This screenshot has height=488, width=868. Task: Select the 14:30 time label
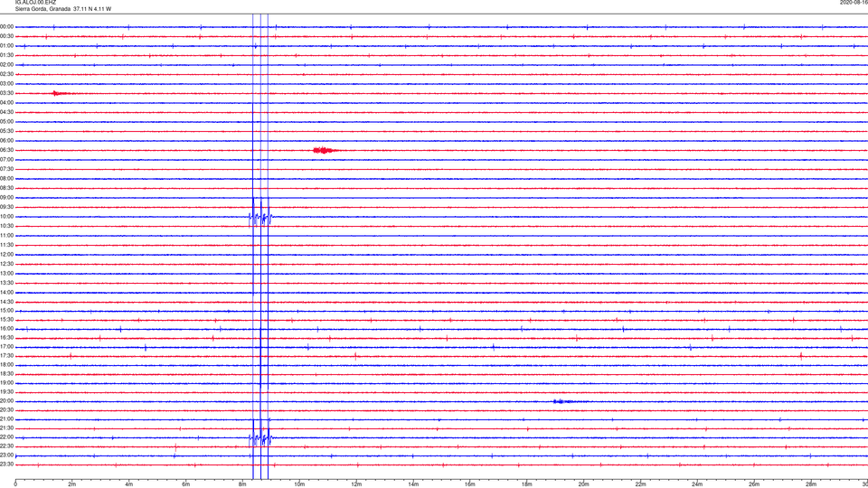tap(6, 302)
